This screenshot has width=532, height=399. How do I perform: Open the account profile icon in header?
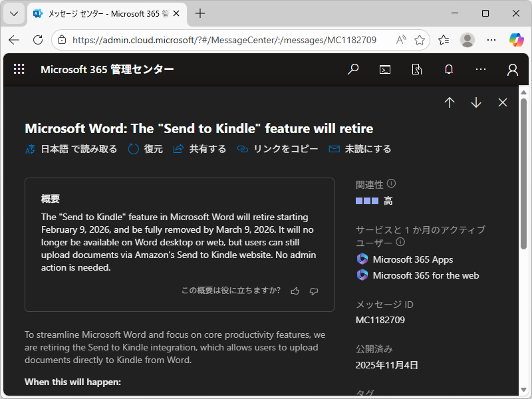pos(512,70)
